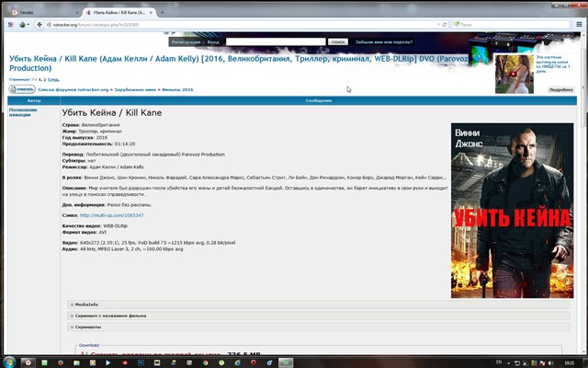The width and height of the screenshot is (588, 368).
Task: Open Зарубежное кино breadcrumb link
Action: 135,90
